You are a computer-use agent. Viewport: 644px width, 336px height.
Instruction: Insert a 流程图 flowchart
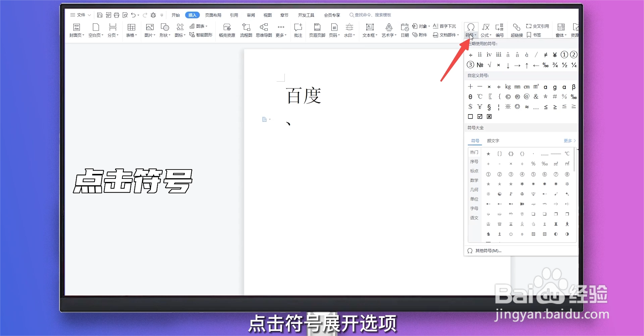tap(246, 30)
